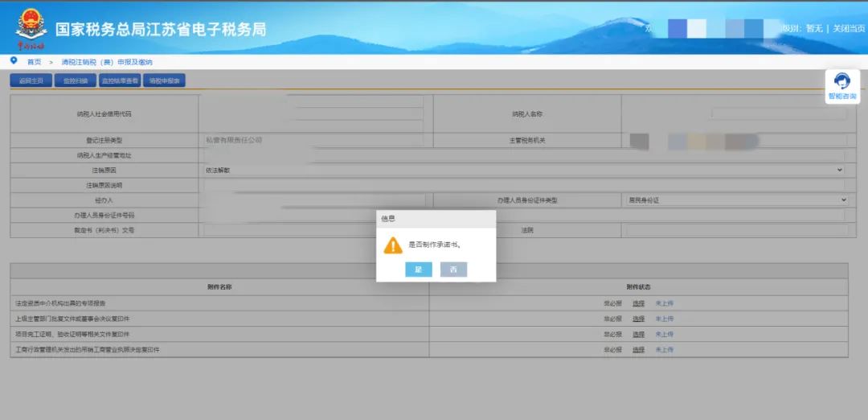868x420 pixels.
Task: Click 关闭当页 in the header
Action: click(849, 29)
